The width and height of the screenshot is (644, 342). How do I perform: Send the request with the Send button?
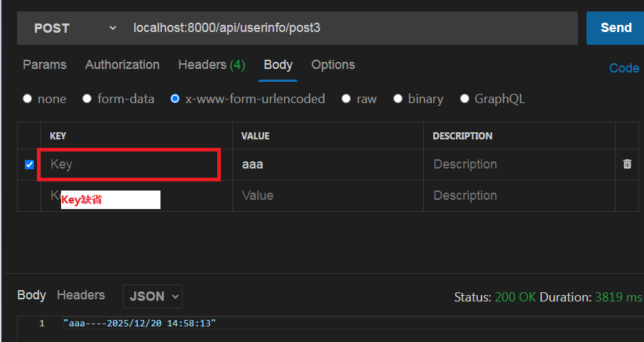[616, 28]
